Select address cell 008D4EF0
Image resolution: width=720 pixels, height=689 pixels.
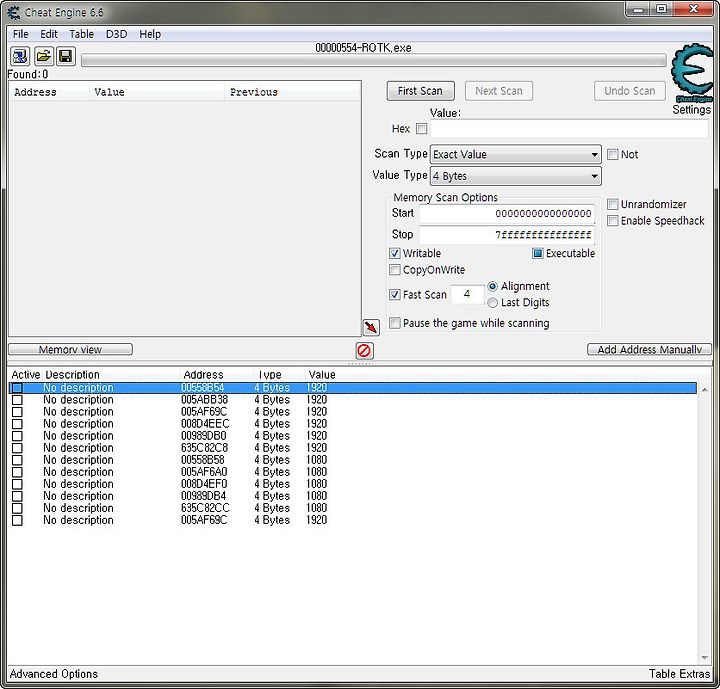pyautogui.click(x=204, y=484)
